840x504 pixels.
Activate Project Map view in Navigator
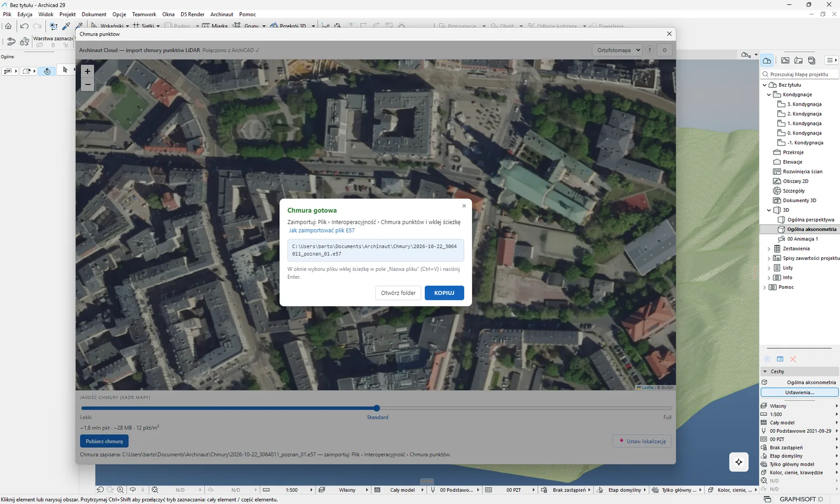[767, 60]
